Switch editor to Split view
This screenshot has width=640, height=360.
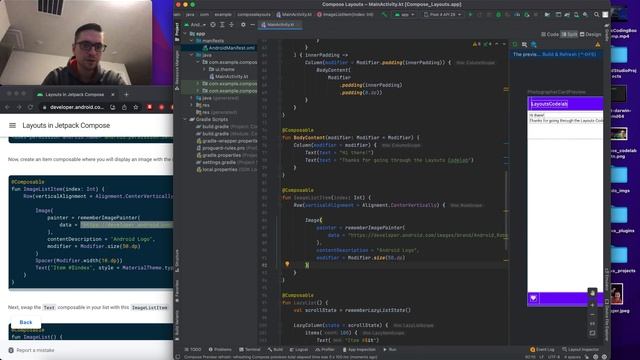[x=569, y=34]
